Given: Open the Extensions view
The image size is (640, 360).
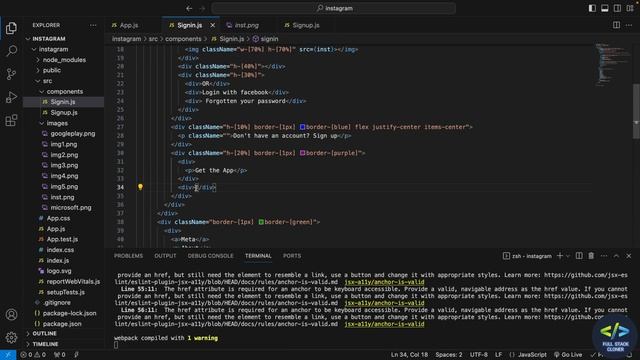Looking at the screenshot, I should [x=11, y=120].
